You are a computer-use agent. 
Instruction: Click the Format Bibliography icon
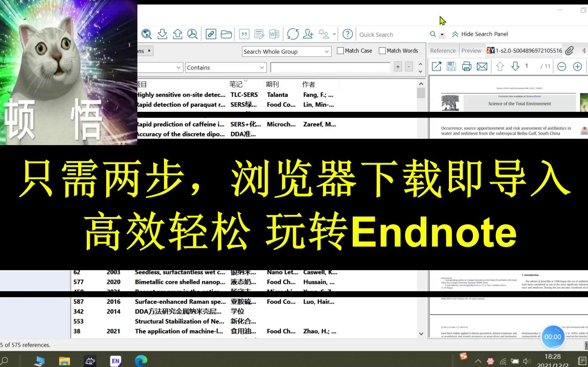[259, 34]
